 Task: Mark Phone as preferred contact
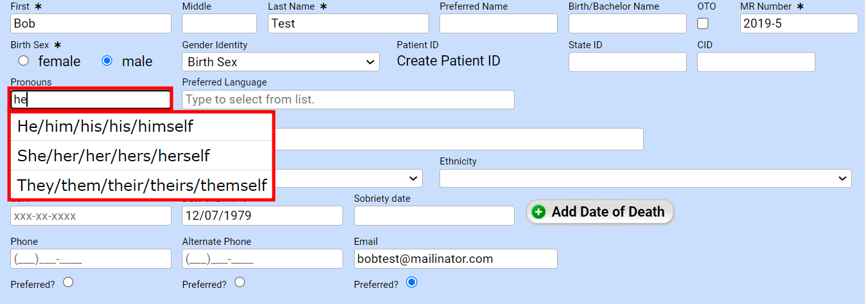click(x=68, y=282)
